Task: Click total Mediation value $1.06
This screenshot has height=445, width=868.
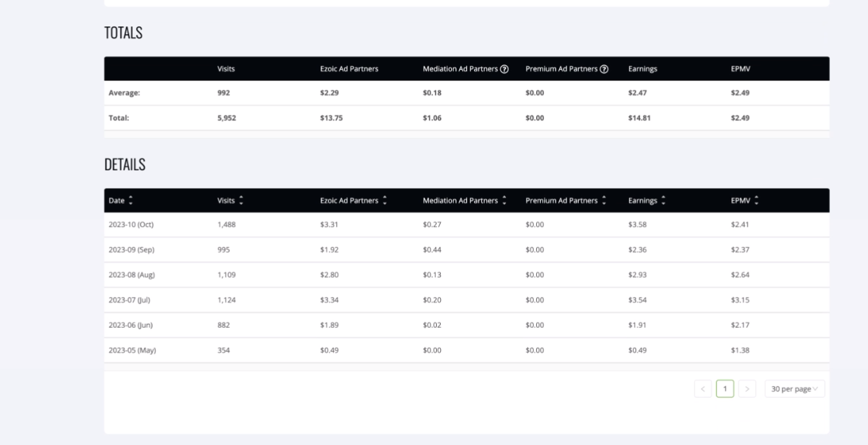Action: (x=432, y=118)
